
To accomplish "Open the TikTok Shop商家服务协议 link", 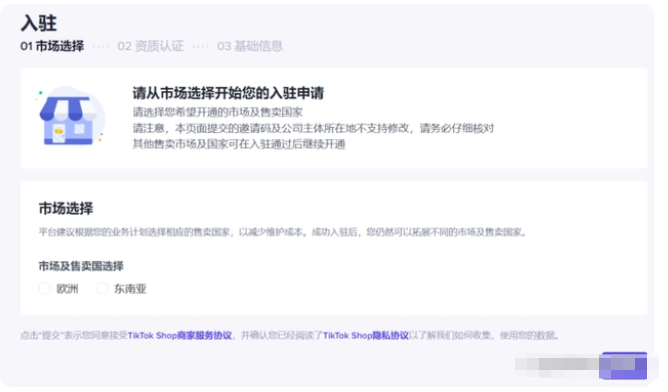I will (x=180, y=335).
